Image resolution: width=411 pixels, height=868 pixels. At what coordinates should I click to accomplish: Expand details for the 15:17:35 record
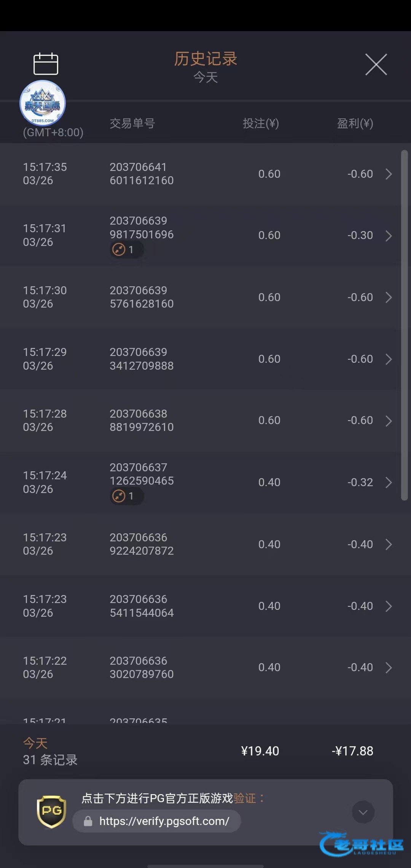389,174
